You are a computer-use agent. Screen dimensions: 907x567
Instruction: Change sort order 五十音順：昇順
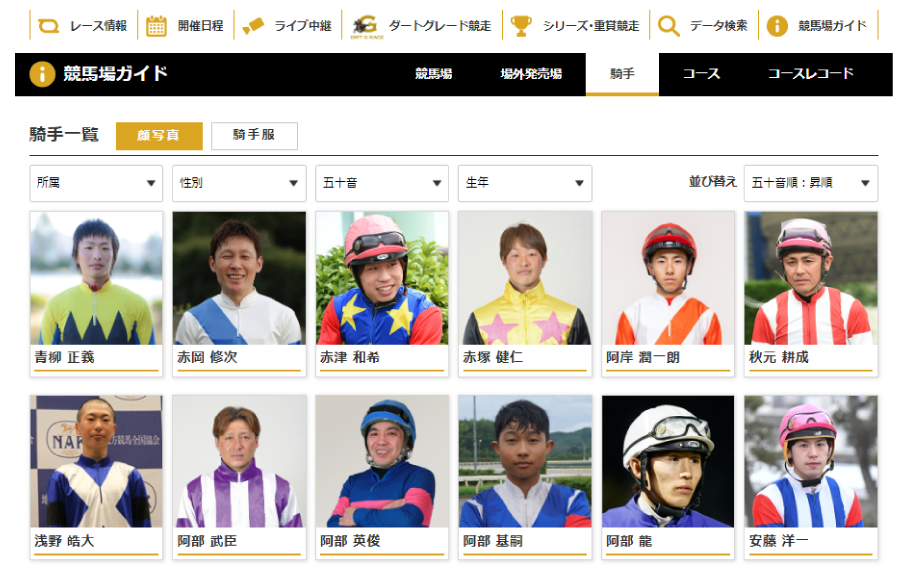(x=811, y=183)
